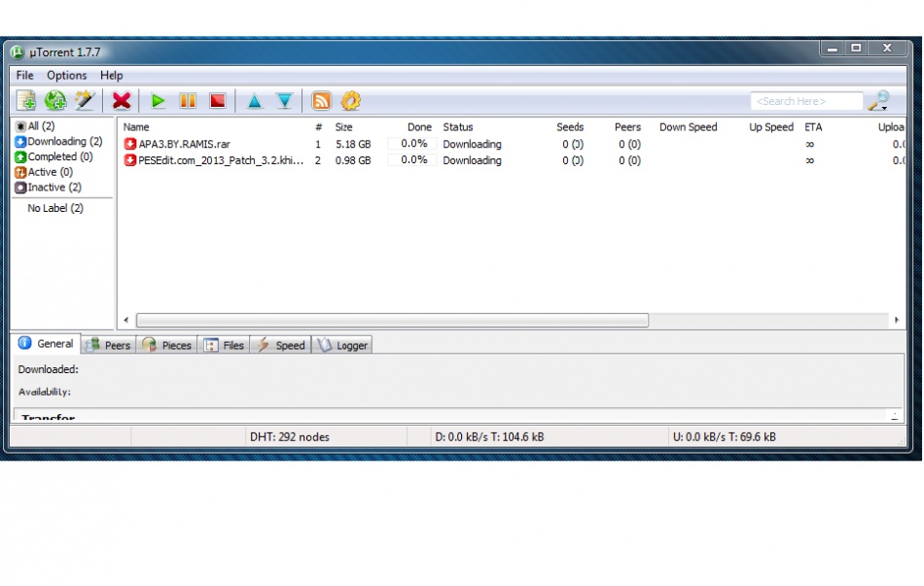The height and width of the screenshot is (586, 924).
Task: Select No Label (2) in sidebar
Action: (x=55, y=208)
